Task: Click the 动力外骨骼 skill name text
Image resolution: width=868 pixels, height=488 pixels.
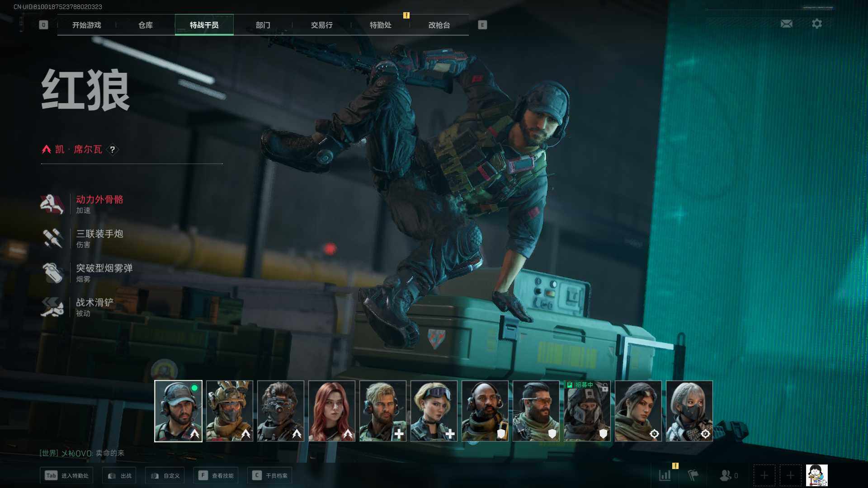Action: click(x=99, y=199)
